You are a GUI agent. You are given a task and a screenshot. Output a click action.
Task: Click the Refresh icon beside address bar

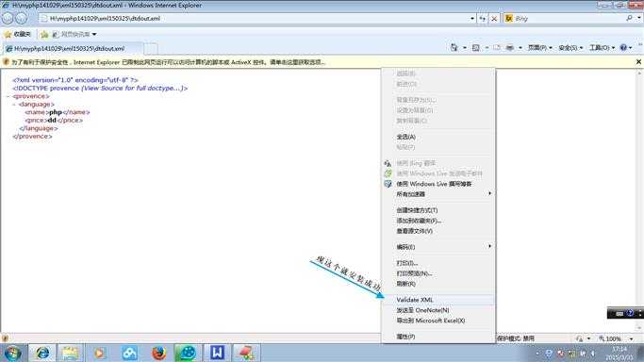pyautogui.click(x=483, y=19)
